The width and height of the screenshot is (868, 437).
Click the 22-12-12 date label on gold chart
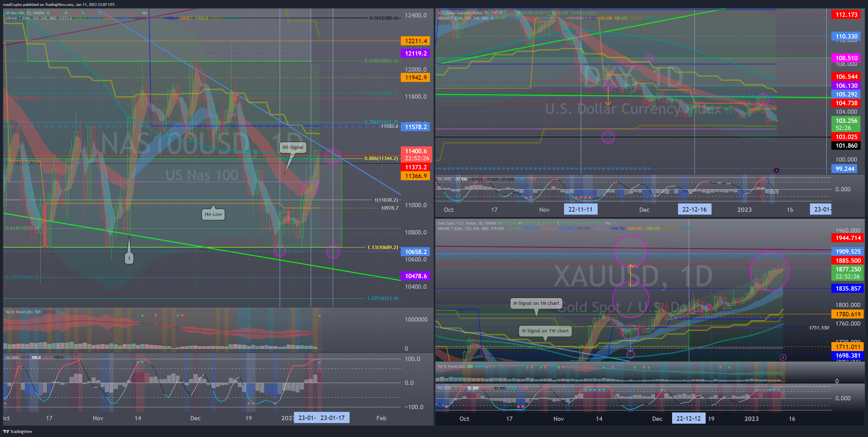tap(688, 418)
